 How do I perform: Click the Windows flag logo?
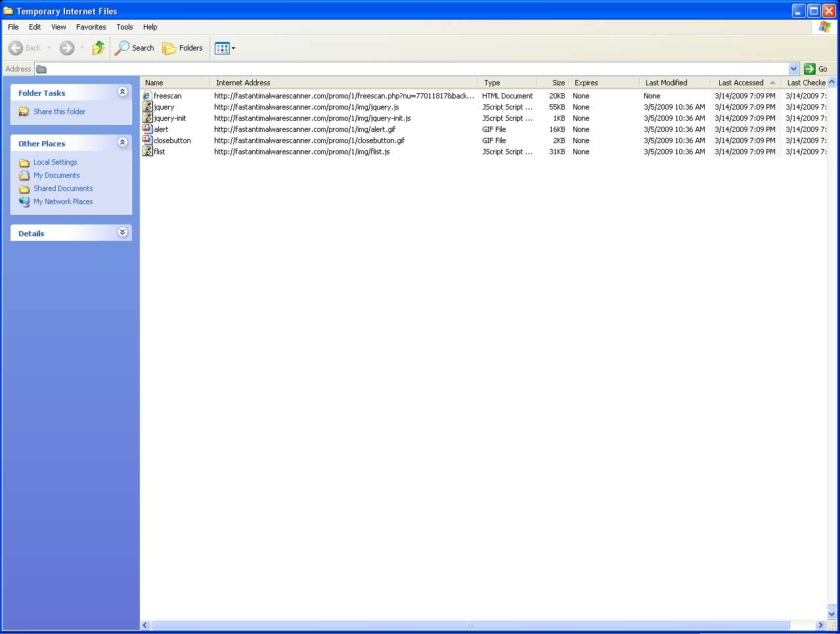(x=825, y=27)
